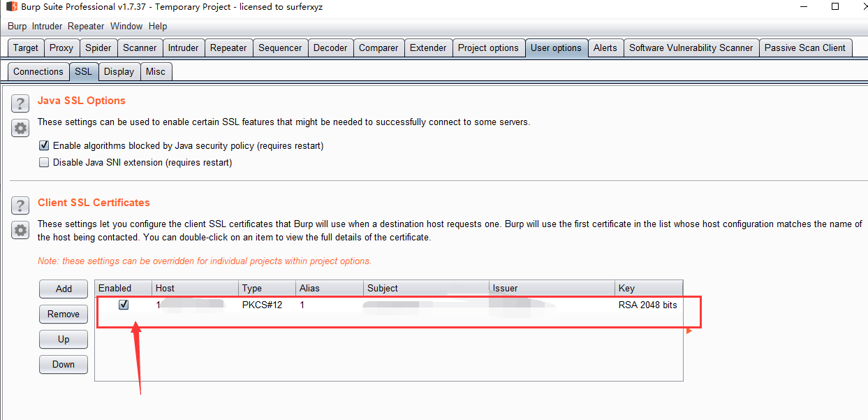Toggle Enable algorithms blocked by Java security policy
868x420 pixels.
(44, 146)
